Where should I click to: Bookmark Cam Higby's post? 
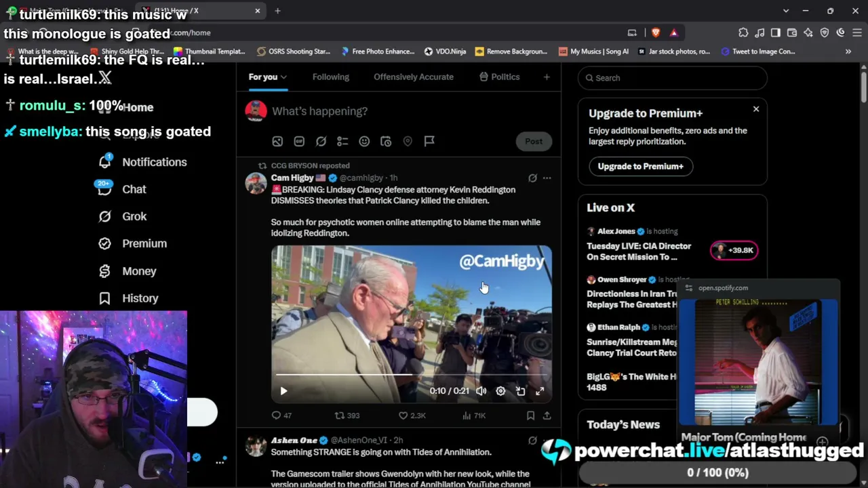pyautogui.click(x=530, y=415)
